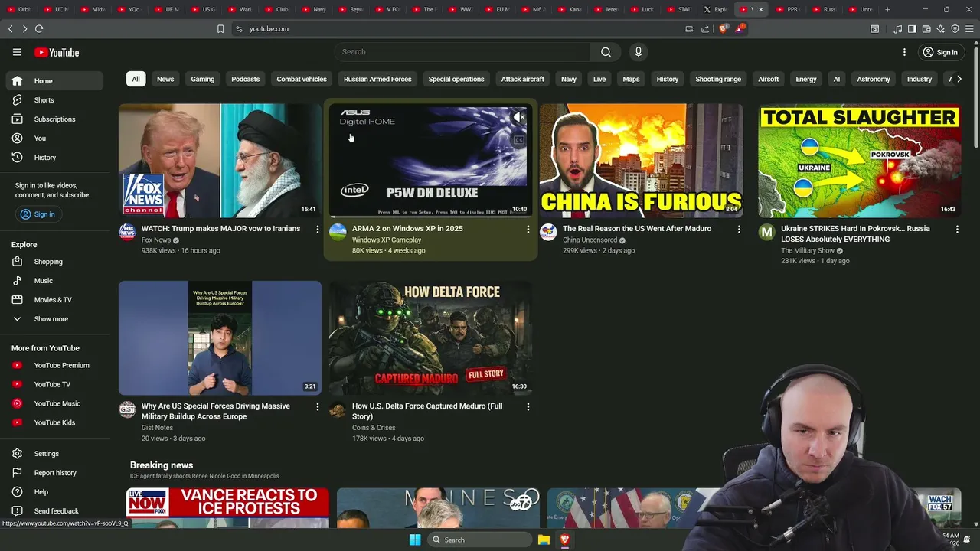Open the Brave Shields lion icon

(724, 28)
